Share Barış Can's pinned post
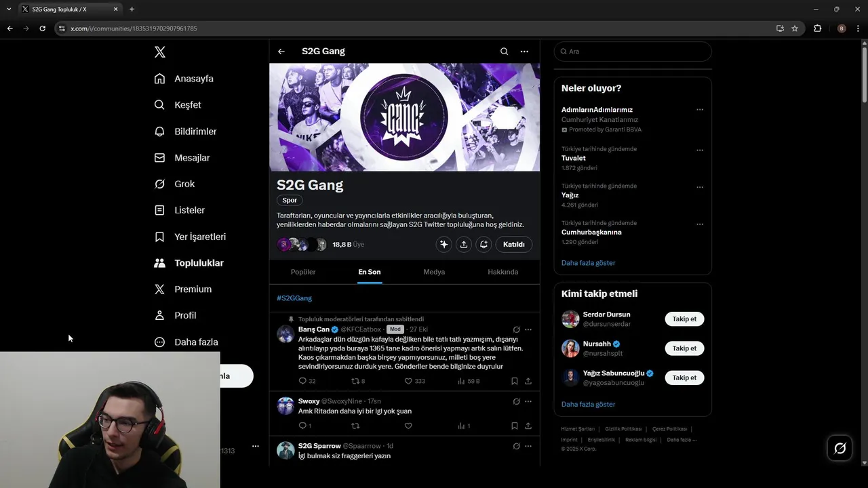Viewport: 868px width, 488px height. (x=528, y=381)
